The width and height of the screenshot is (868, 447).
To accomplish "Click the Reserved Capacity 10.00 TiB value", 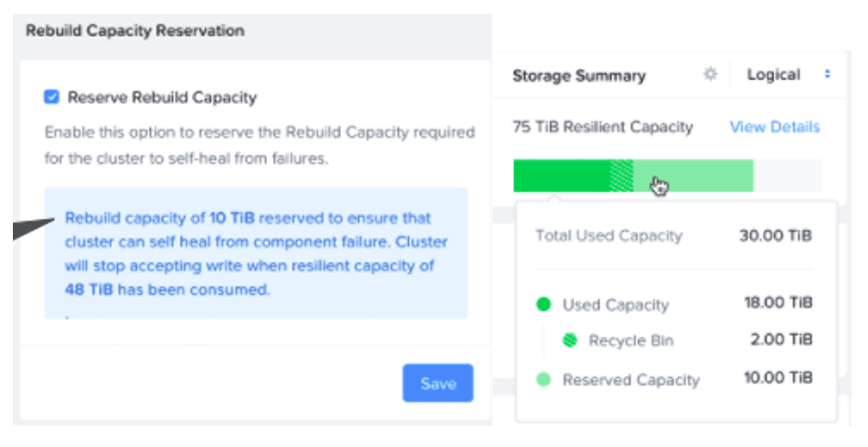I will click(x=778, y=378).
